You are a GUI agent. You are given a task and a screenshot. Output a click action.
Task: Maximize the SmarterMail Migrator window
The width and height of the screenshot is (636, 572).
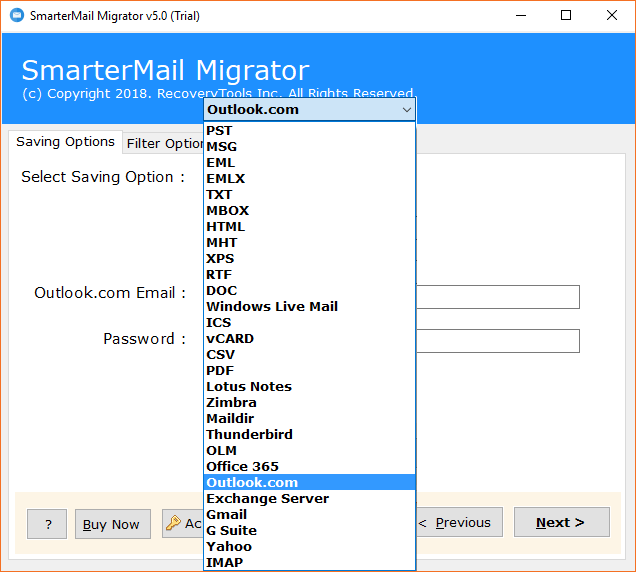coord(566,15)
